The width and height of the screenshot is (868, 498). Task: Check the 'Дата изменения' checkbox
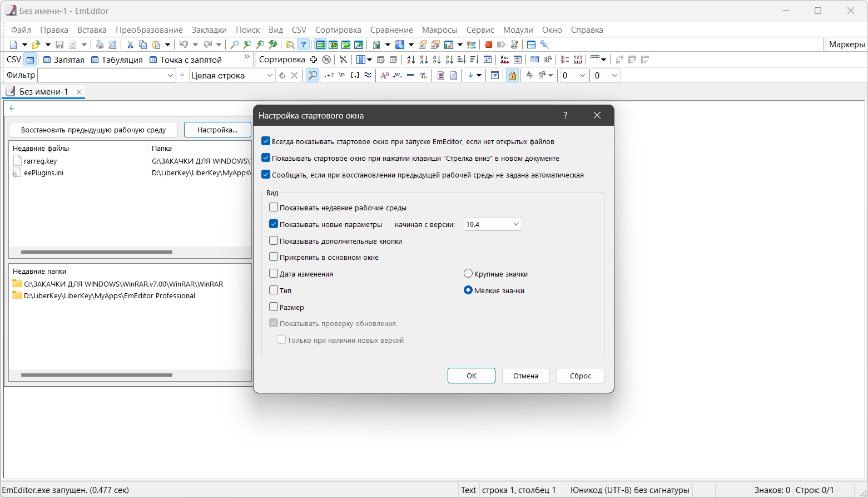click(274, 274)
